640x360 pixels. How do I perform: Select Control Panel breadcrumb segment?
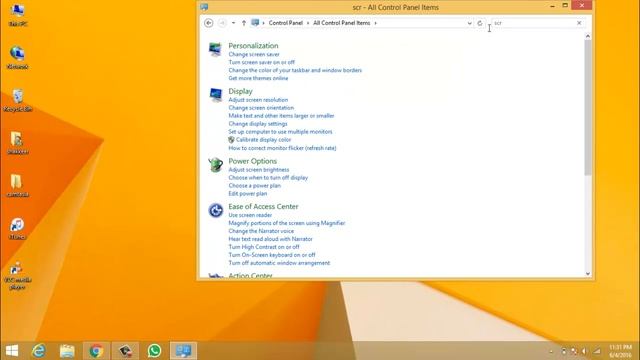285,23
